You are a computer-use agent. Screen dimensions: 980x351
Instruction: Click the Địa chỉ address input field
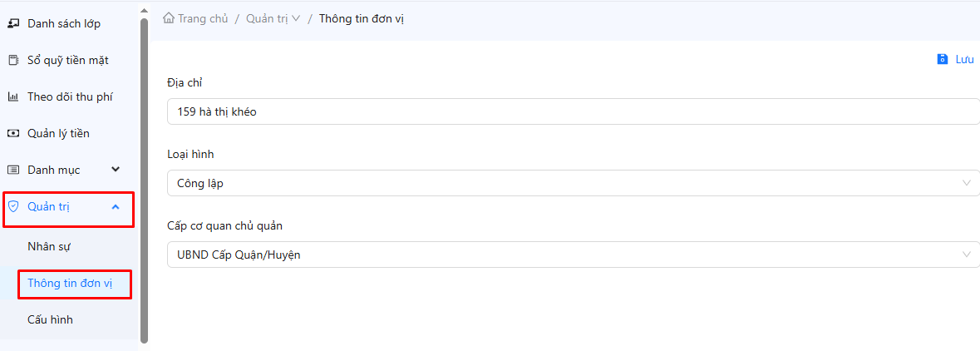[x=573, y=111]
